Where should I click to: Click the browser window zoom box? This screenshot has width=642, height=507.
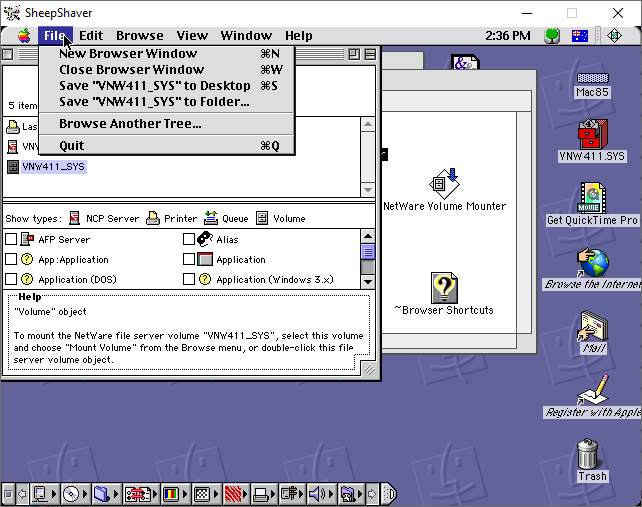(x=354, y=54)
